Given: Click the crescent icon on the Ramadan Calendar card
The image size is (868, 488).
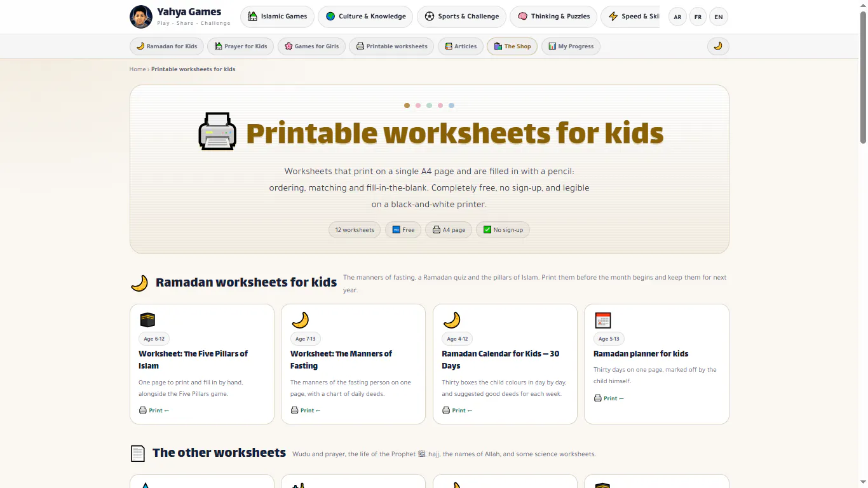Looking at the screenshot, I should 452,320.
